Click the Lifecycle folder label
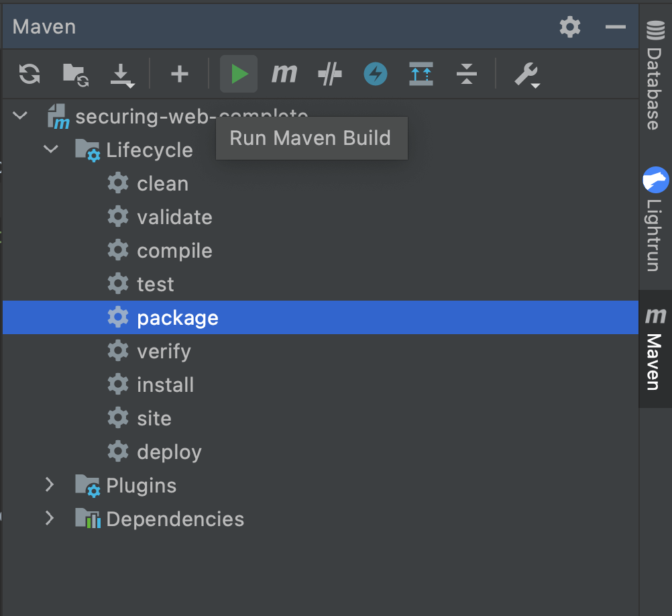 point(149,150)
